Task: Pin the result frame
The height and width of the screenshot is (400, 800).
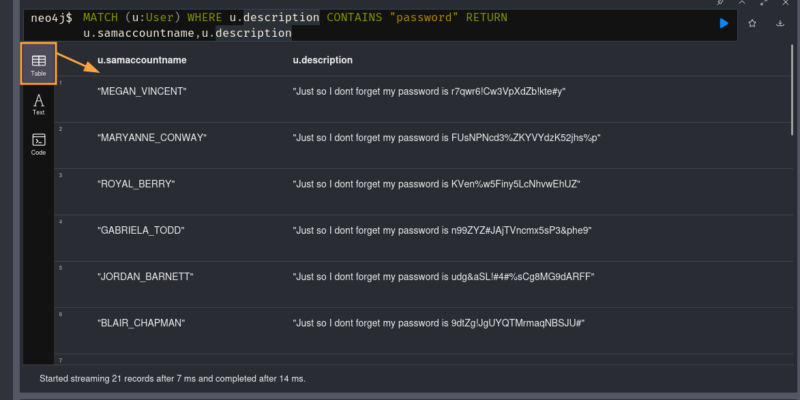Action: (x=720, y=3)
